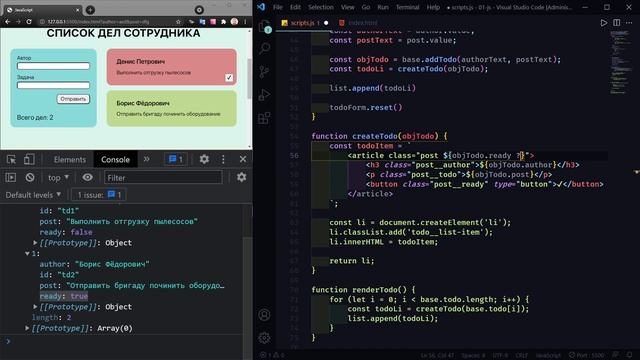
Task: Close the DevTools panel
Action: [243, 159]
